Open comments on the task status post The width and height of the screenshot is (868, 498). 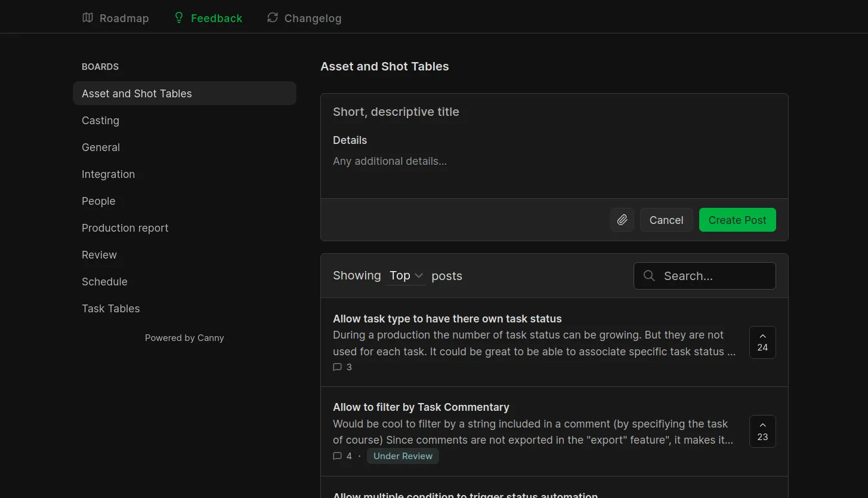(x=342, y=367)
